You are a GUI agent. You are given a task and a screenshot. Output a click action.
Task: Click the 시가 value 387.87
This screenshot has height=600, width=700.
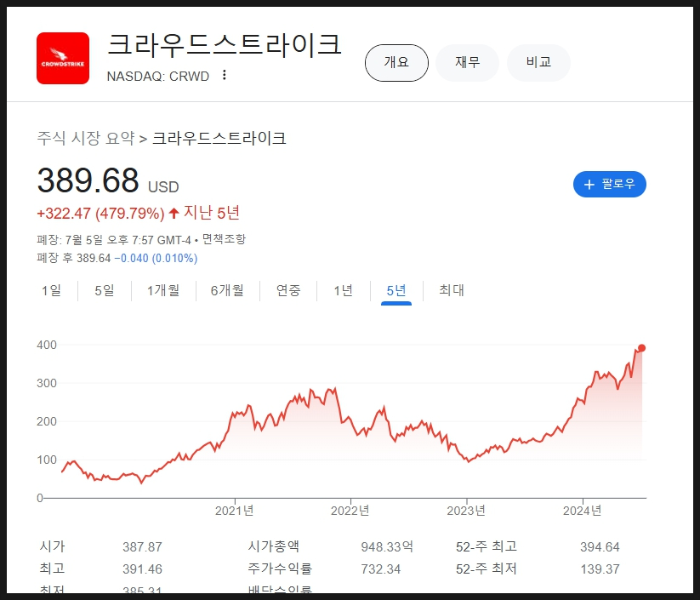tap(142, 547)
